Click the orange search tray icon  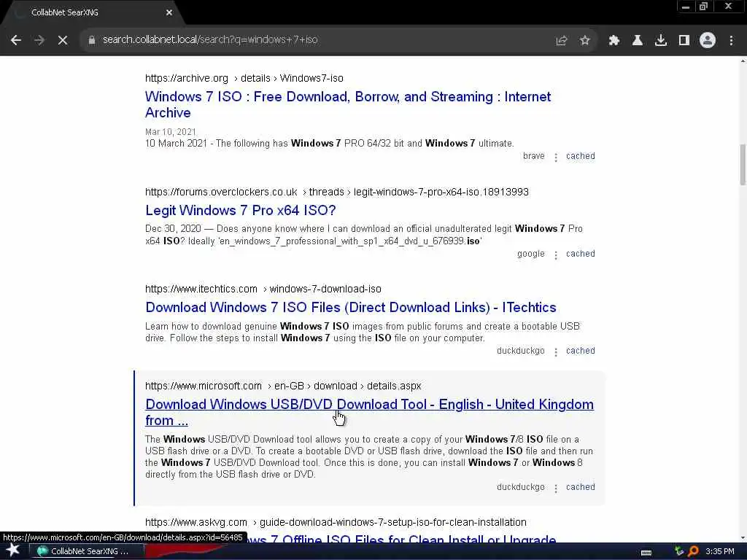693,551
